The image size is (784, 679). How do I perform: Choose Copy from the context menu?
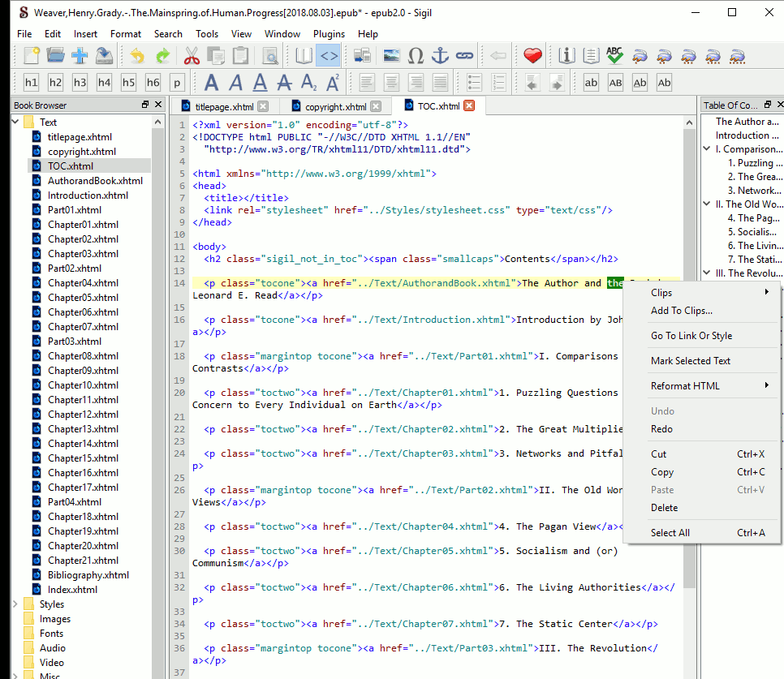pyautogui.click(x=662, y=472)
